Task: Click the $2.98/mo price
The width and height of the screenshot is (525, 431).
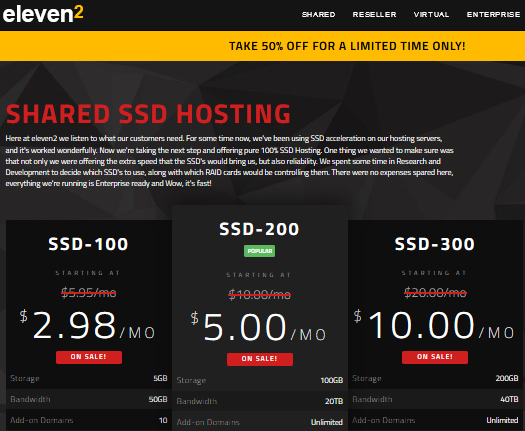Action: [88, 325]
